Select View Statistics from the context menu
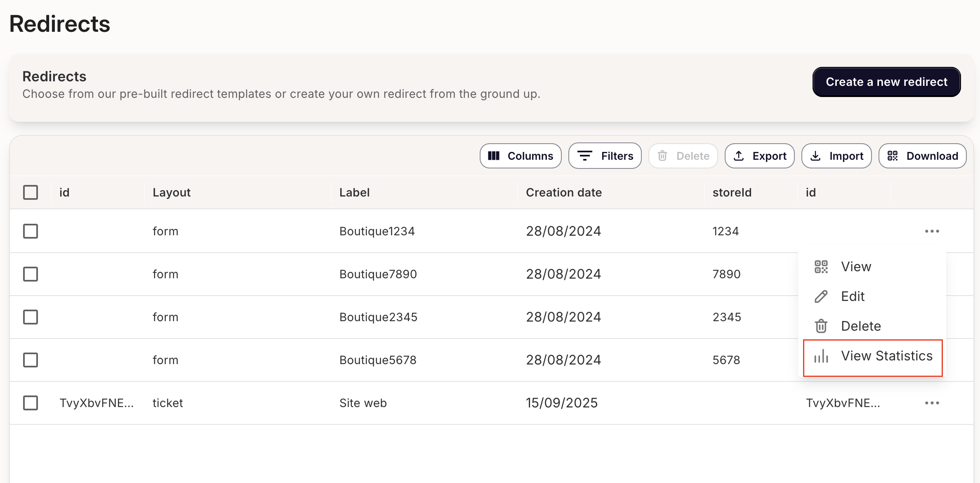Image resolution: width=980 pixels, height=483 pixels. point(887,356)
